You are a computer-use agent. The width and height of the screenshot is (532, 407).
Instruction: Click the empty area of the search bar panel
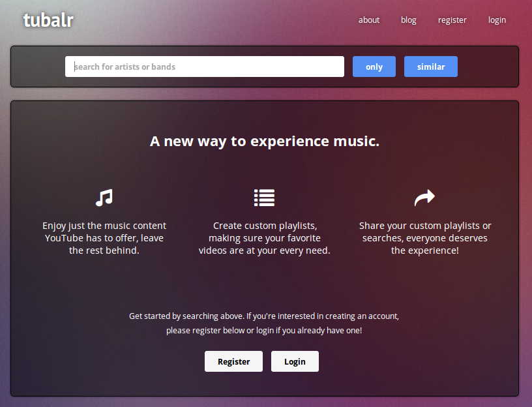coord(37,67)
